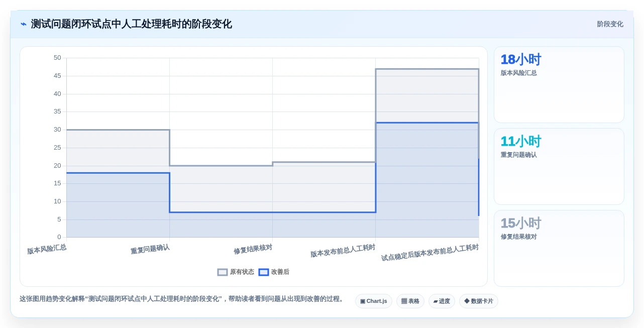
Task: Click the 版本发布前总人工耗时 x-axis label
Action: [343, 251]
